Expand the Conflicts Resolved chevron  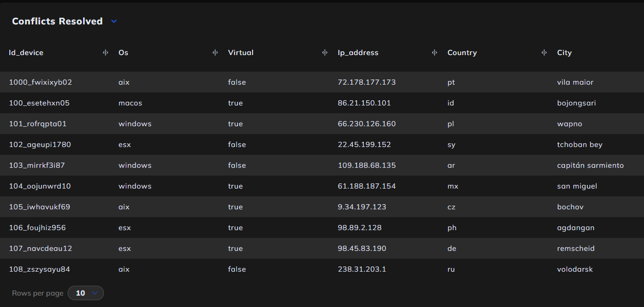(114, 21)
